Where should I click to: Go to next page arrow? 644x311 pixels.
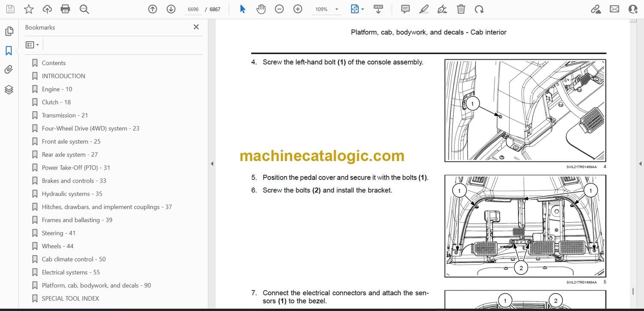(x=171, y=9)
